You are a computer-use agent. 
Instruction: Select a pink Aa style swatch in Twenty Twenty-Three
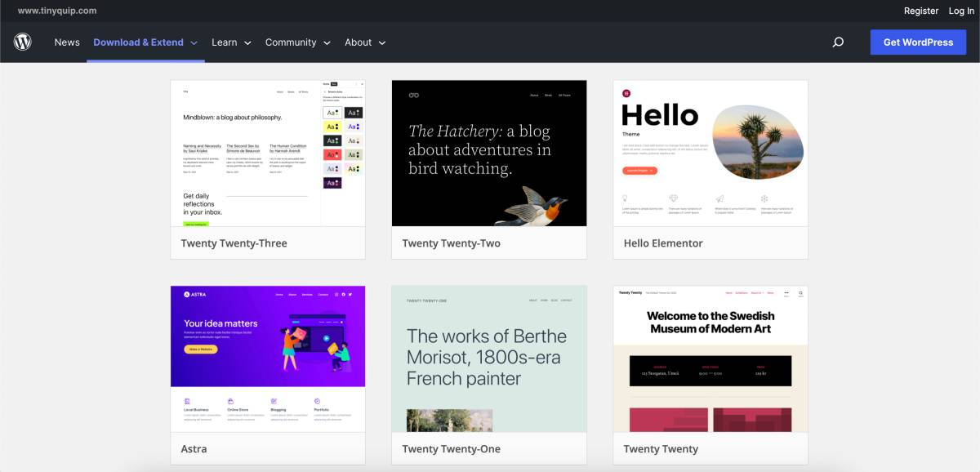click(332, 154)
